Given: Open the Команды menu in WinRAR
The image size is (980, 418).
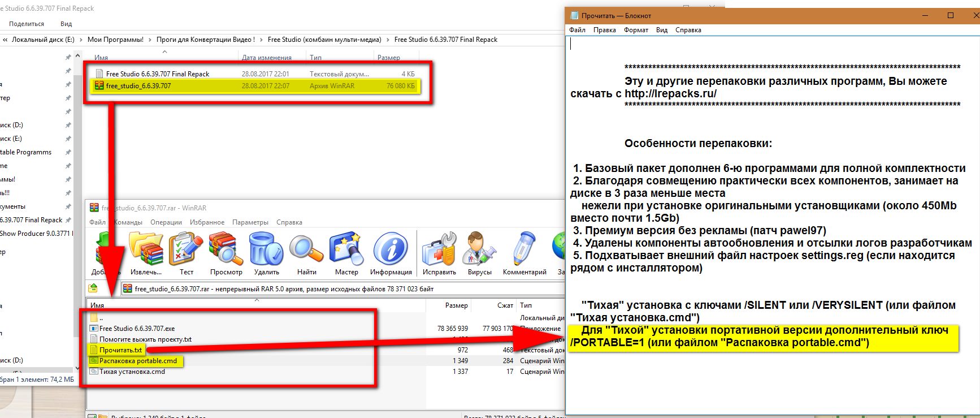Looking at the screenshot, I should 128,222.
